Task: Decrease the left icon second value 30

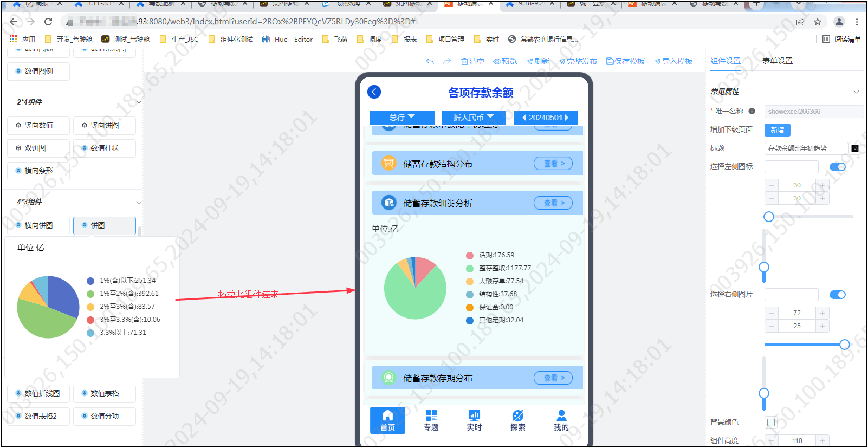Action: 772,198
